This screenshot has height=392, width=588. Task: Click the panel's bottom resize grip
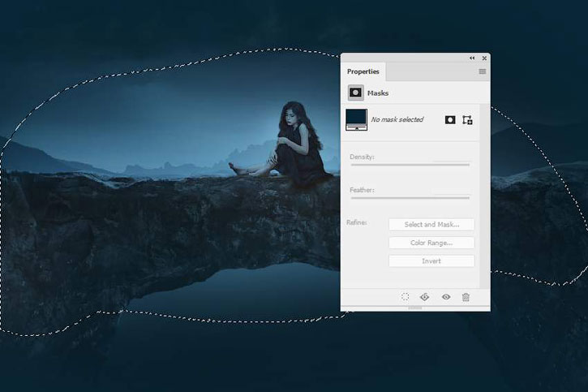coord(415,308)
